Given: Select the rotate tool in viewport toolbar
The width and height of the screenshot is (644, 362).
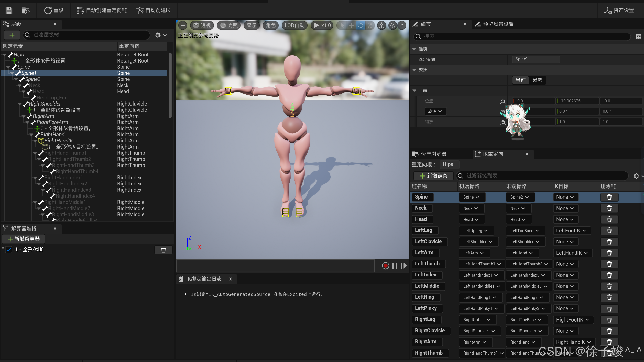Looking at the screenshot, I should tap(361, 25).
